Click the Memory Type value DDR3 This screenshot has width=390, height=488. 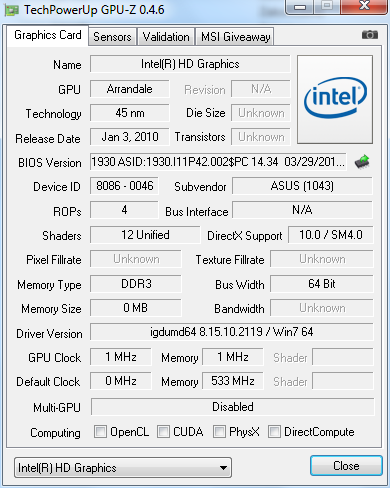tap(136, 284)
